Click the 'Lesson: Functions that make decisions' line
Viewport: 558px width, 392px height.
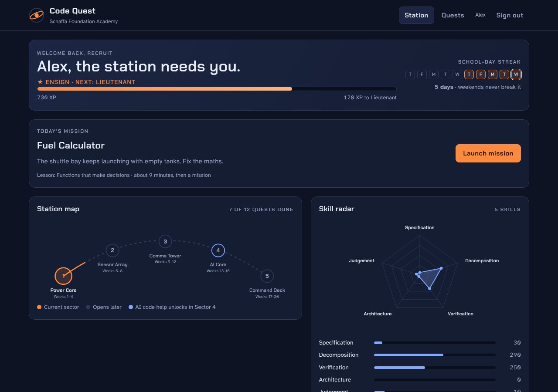(124, 175)
